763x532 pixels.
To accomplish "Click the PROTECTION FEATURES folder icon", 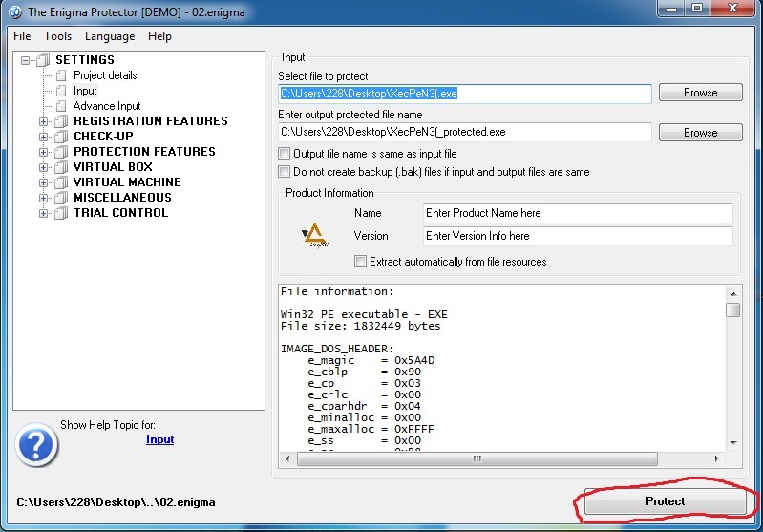I will (x=61, y=152).
